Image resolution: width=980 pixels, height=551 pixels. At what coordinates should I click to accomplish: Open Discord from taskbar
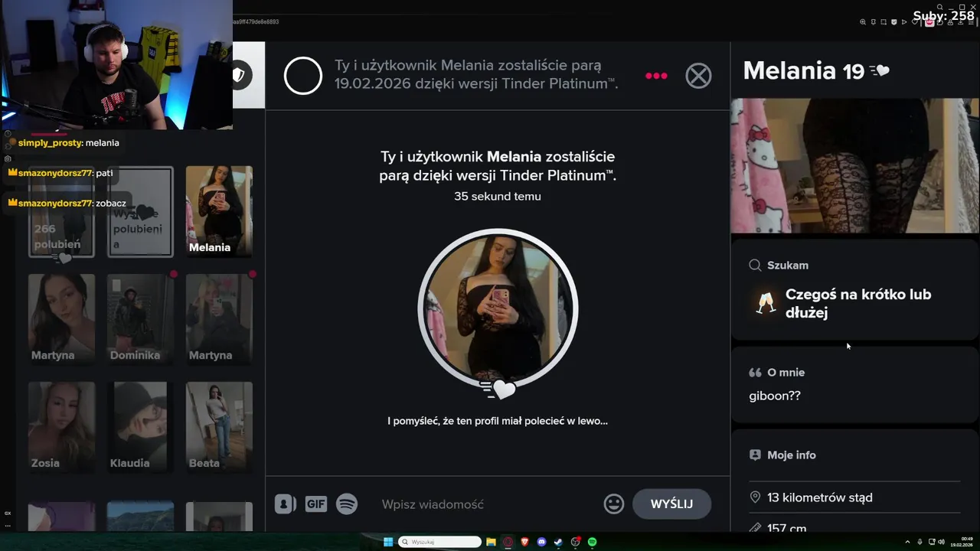click(541, 542)
